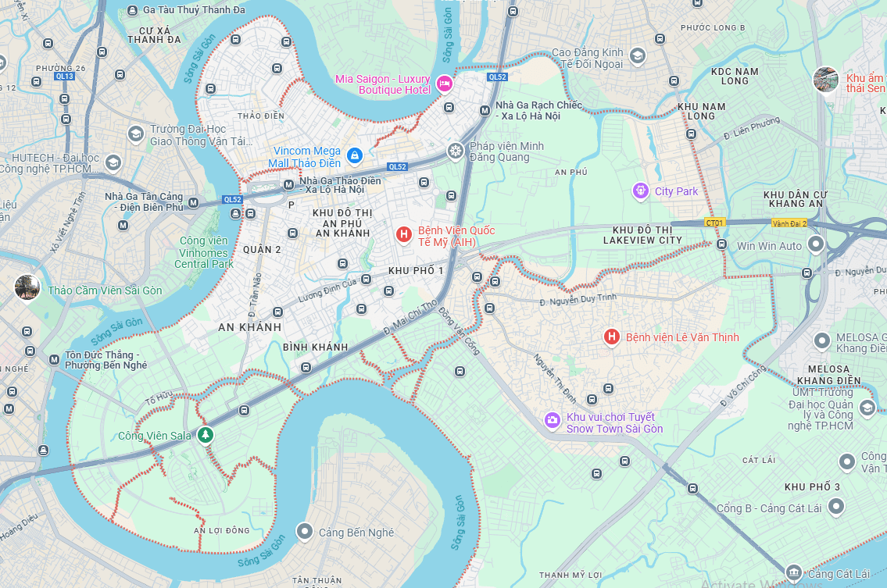
Task: Select the Nhà Ga Thảo Điền metro station icon
Action: coord(289,185)
